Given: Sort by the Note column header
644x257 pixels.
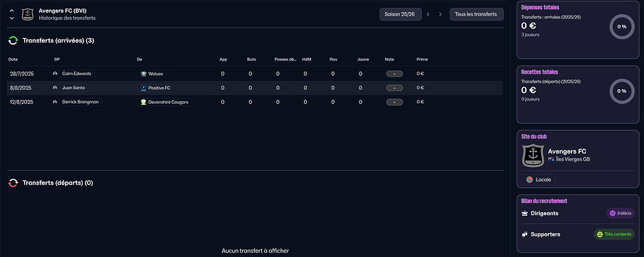Looking at the screenshot, I should tap(389, 59).
